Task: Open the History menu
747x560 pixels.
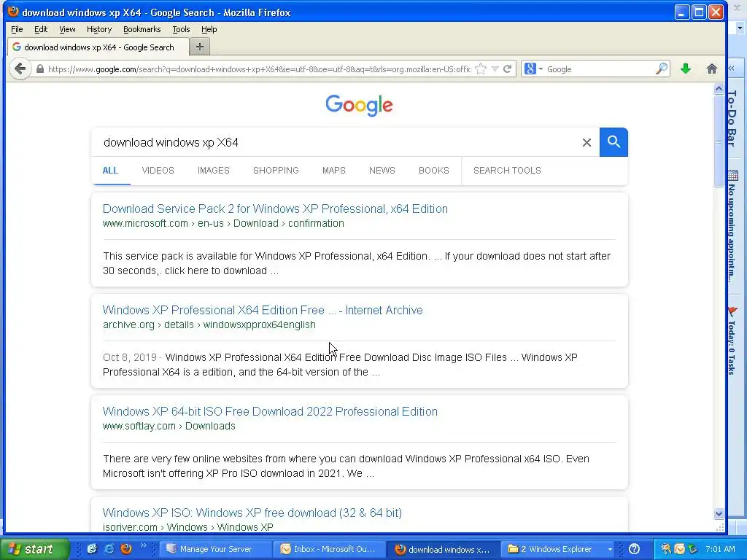Action: click(99, 29)
